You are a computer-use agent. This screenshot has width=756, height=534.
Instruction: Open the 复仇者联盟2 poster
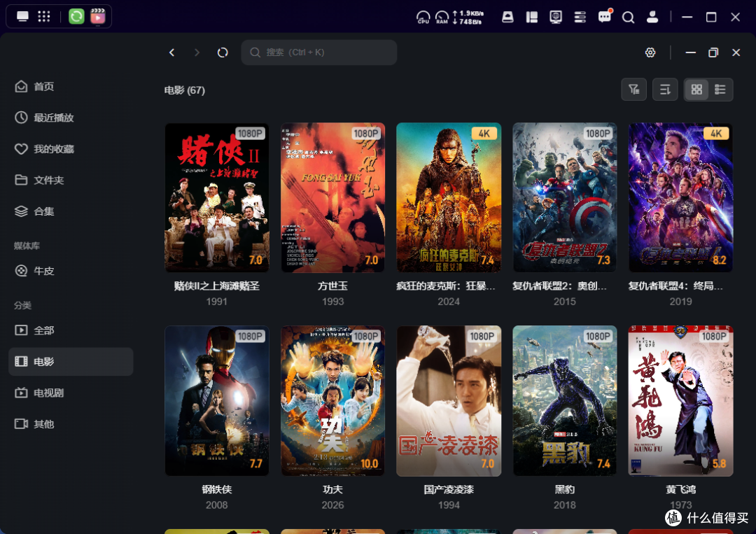tap(565, 197)
